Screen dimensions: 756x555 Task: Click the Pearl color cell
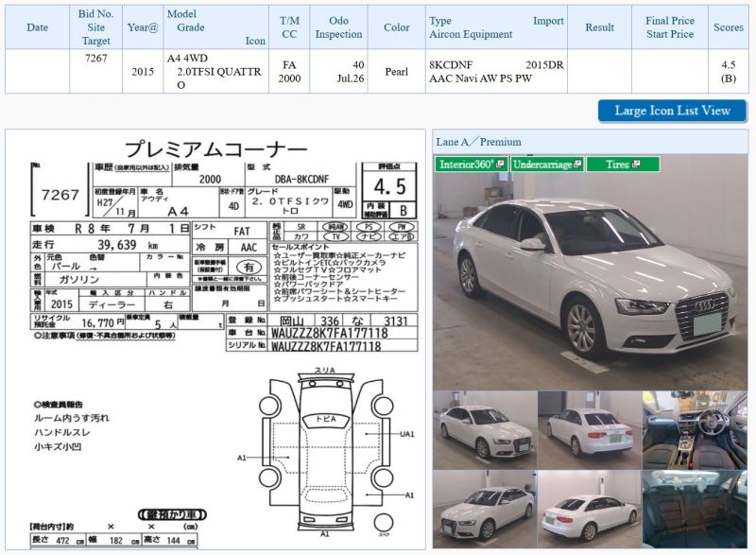click(396, 71)
